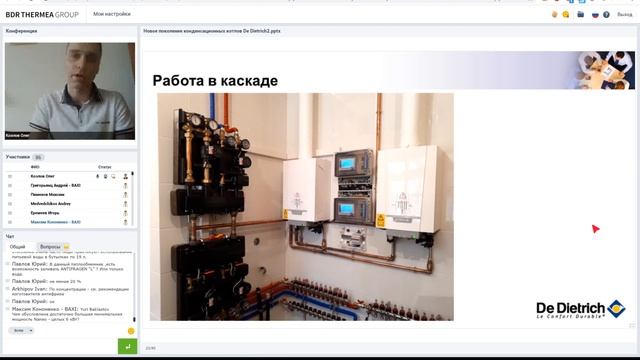Click the Russian flag language icon
This screenshot has width=640, height=360.
pyautogui.click(x=595, y=14)
